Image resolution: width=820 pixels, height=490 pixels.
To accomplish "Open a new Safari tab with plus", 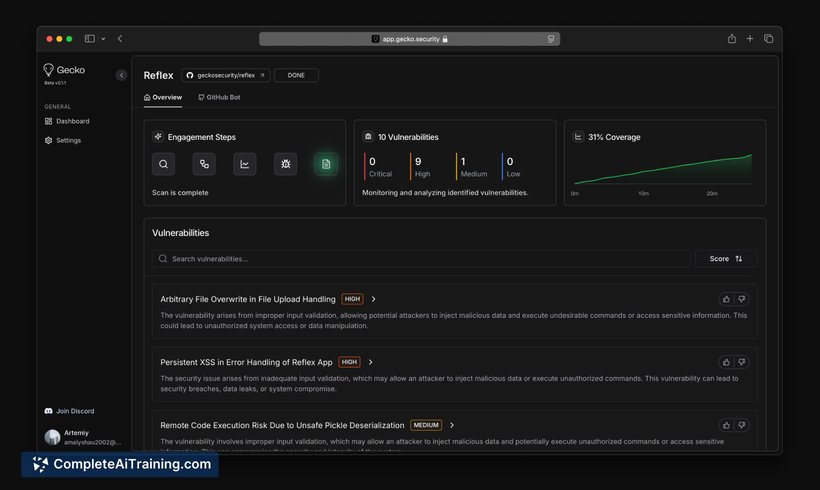I will point(750,39).
